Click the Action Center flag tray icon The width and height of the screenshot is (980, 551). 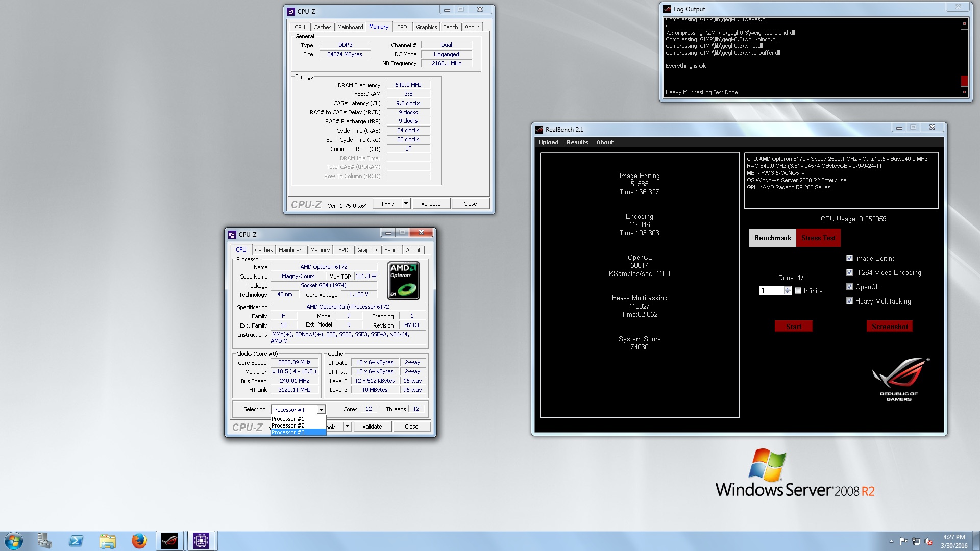pos(904,541)
